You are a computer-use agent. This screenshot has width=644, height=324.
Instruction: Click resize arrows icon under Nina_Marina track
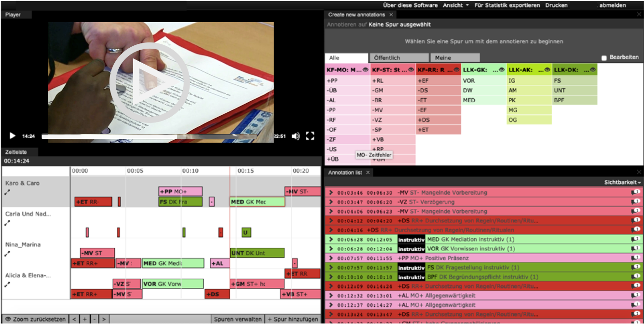tap(7, 254)
